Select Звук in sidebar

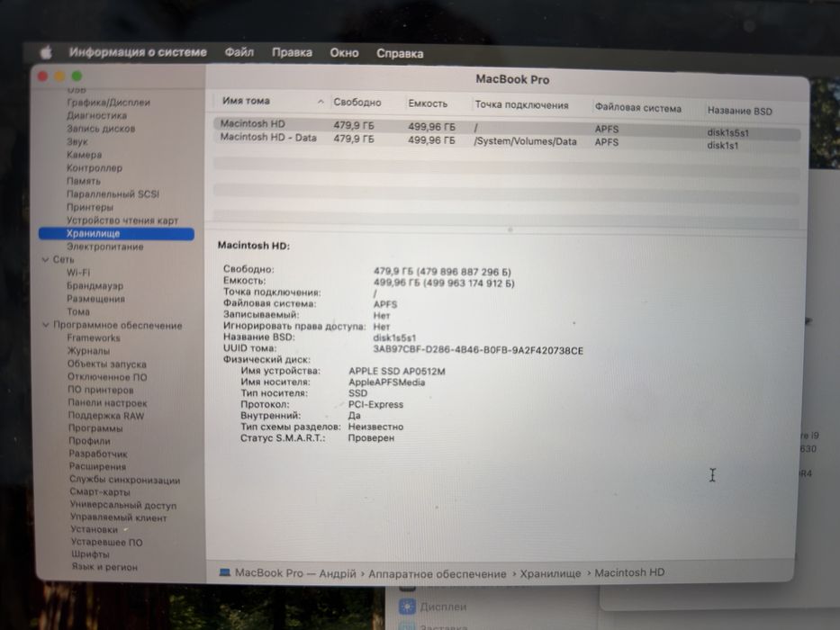tap(77, 141)
